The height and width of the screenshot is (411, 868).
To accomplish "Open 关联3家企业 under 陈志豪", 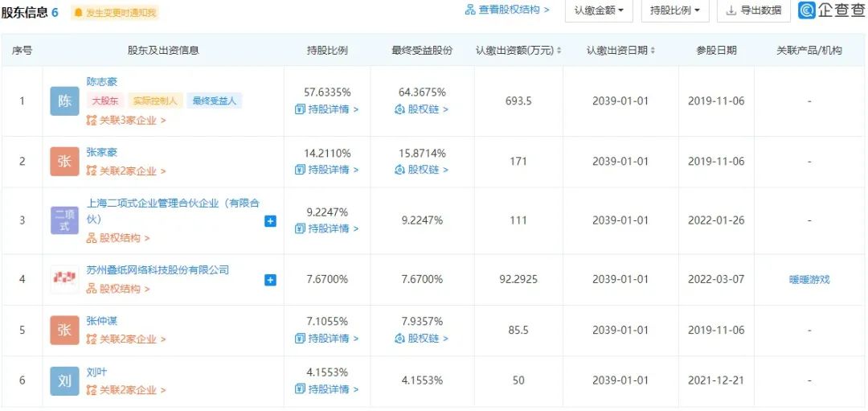I will click(126, 120).
